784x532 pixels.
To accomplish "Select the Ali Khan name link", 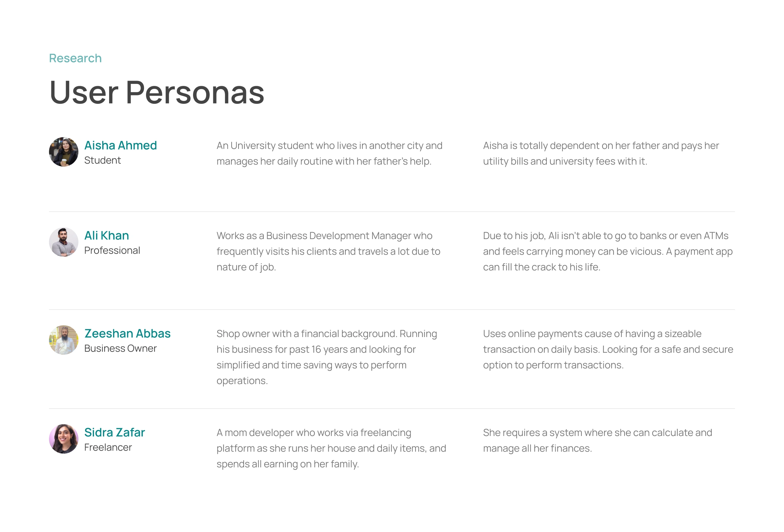I will (x=106, y=235).
